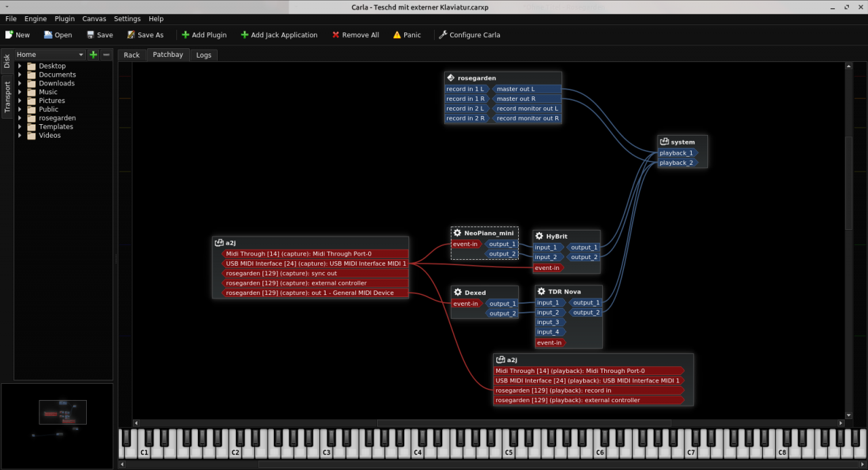Select the HyBrit event-in port
This screenshot has height=470, width=868.
click(x=549, y=268)
